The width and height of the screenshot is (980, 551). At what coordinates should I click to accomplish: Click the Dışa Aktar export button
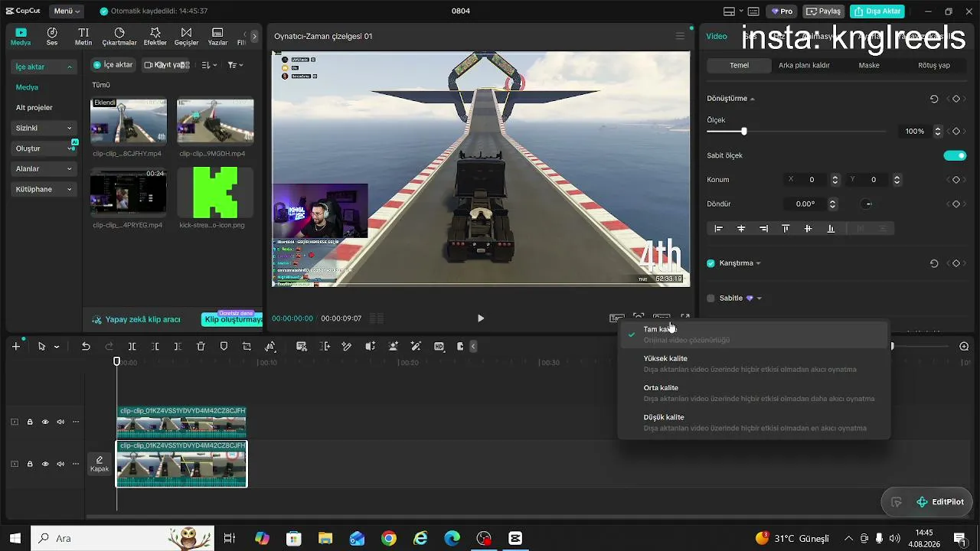coord(877,11)
